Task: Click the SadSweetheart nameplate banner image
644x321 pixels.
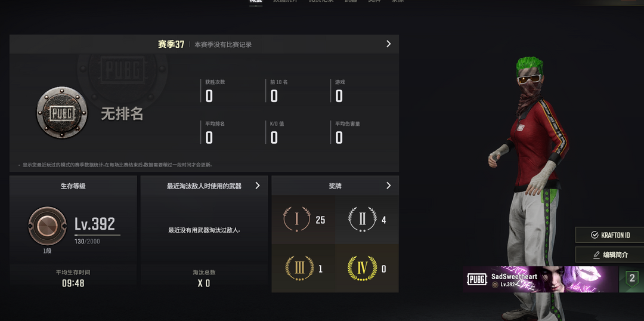Action: pyautogui.click(x=540, y=279)
